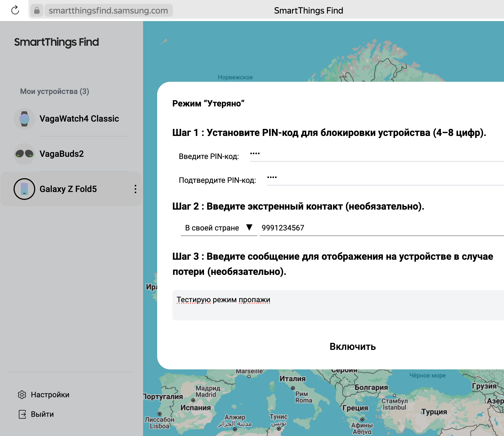Open the three-dot menu for Galaxy Z Fold5
This screenshot has width=504, height=436.
[135, 189]
